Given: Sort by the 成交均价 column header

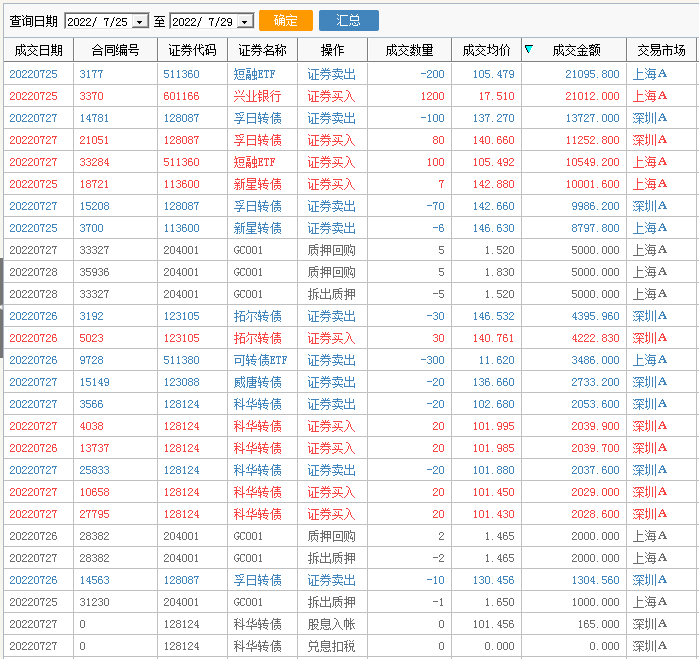Looking at the screenshot, I should coord(486,50).
